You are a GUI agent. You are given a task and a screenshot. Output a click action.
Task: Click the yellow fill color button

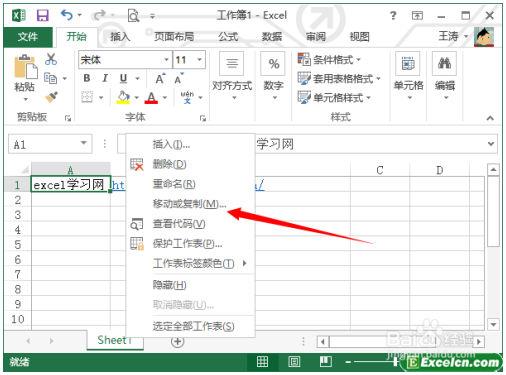123,97
